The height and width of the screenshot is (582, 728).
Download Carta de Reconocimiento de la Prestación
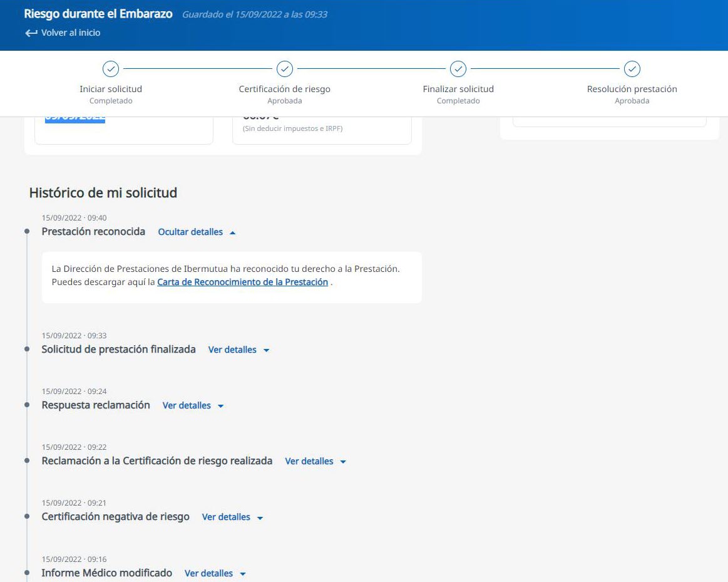coord(242,282)
